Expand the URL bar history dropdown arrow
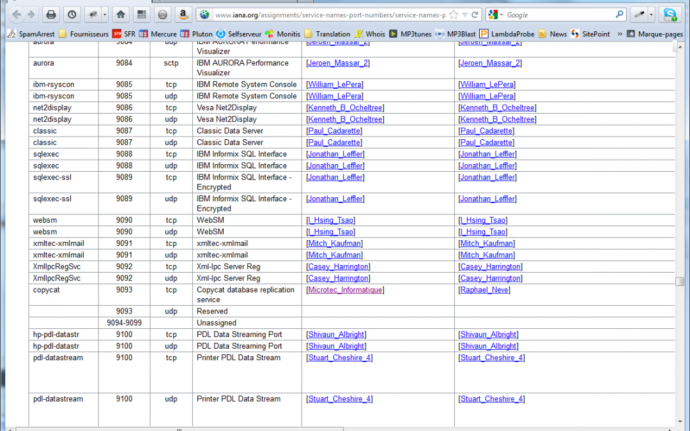690x431 pixels. [467, 15]
